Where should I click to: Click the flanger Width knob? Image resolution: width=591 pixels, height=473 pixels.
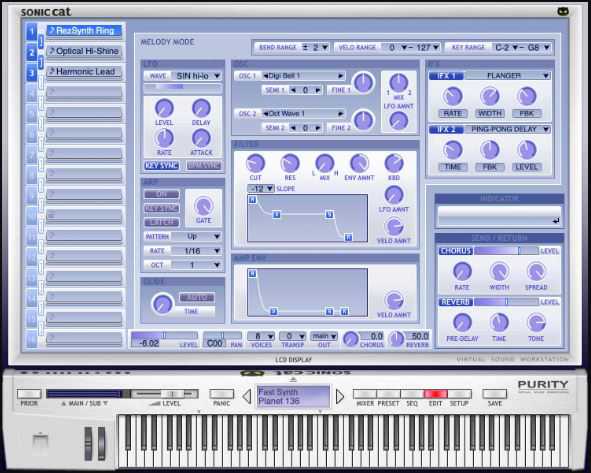click(x=490, y=96)
